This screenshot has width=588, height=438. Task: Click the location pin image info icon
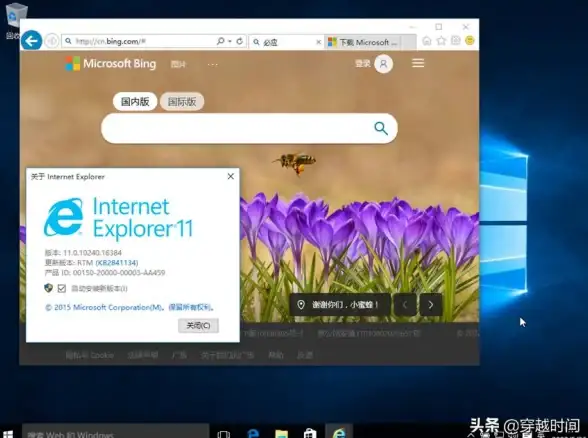[x=301, y=304]
